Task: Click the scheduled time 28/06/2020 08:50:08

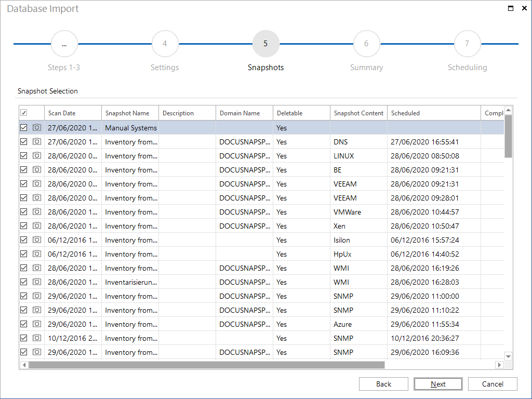Action: [424, 156]
